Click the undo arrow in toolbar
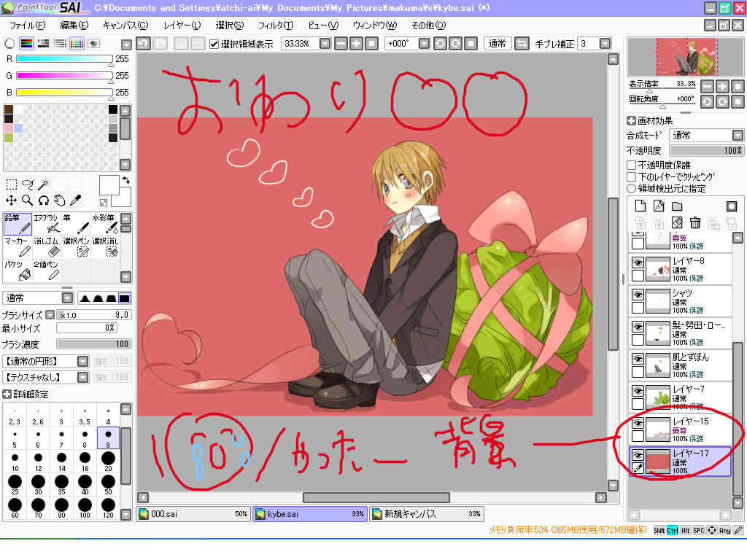 point(144,44)
